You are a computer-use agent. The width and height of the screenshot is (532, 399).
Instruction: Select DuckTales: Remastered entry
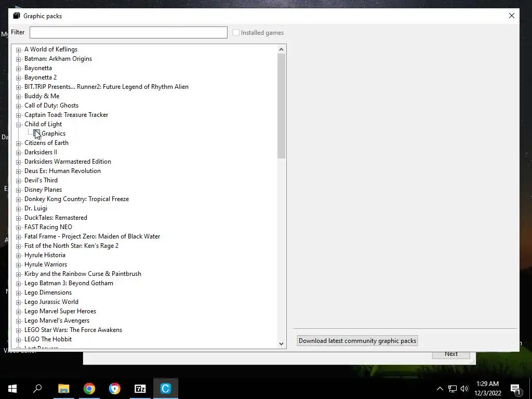[56, 218]
